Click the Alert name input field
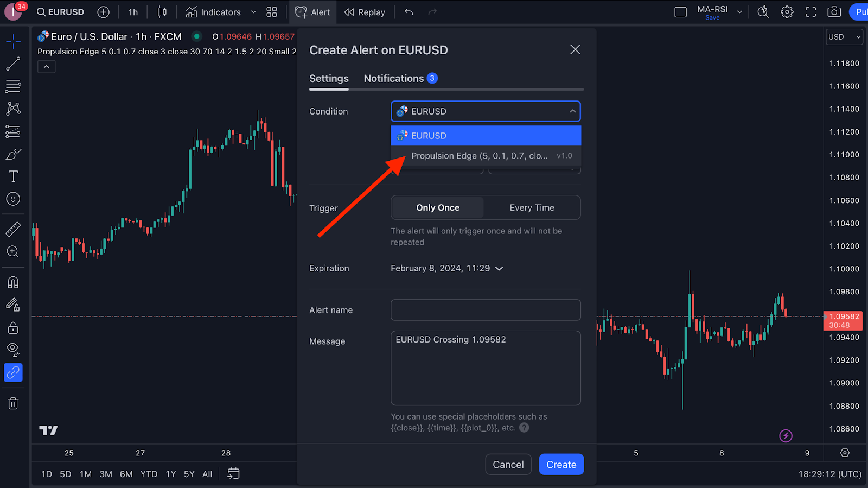Image resolution: width=868 pixels, height=488 pixels. (x=486, y=310)
